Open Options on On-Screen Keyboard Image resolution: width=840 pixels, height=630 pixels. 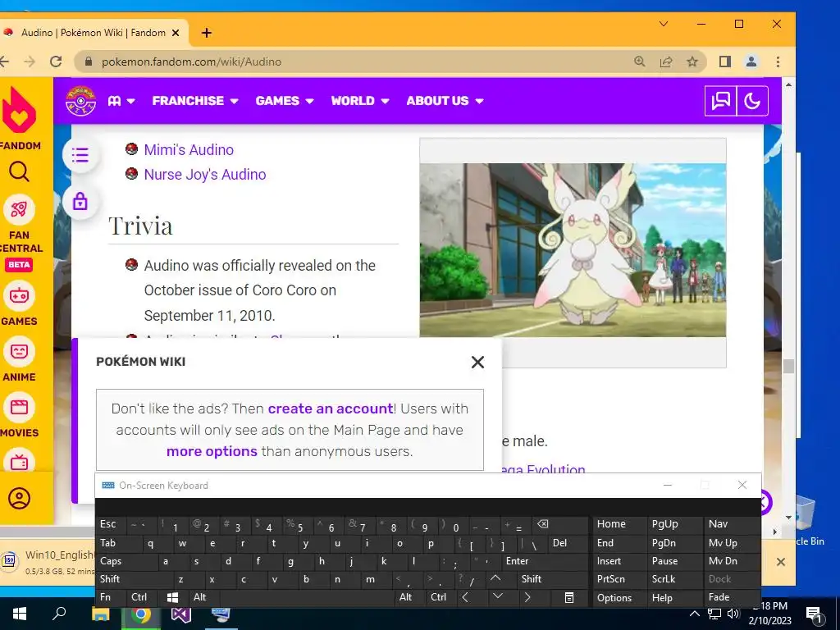[619, 597]
